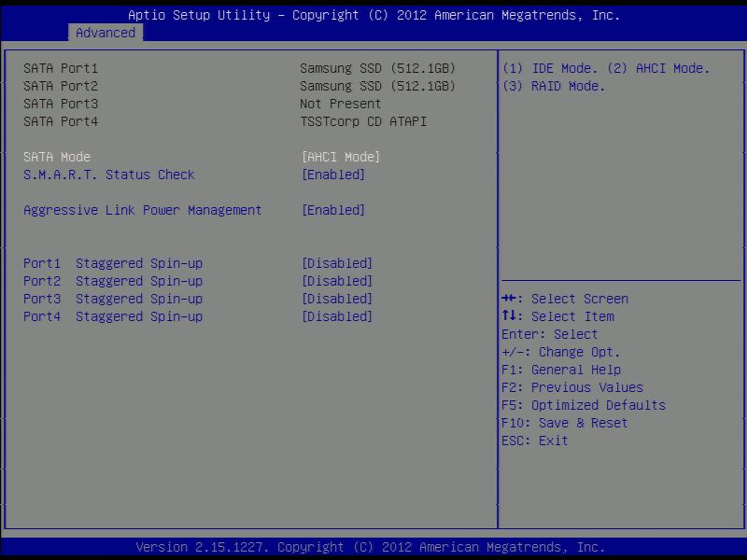Click the TSSTcorp CD ATAPI device entry
Viewport: 747px width, 560px height.
363,121
